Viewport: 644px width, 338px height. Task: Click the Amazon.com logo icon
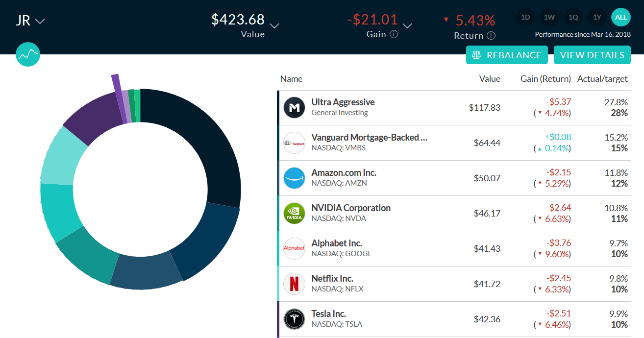tap(294, 178)
